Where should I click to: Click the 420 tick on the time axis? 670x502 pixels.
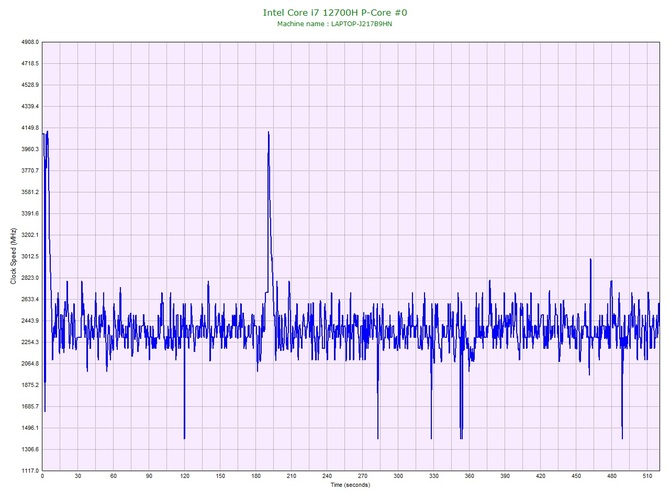click(541, 476)
